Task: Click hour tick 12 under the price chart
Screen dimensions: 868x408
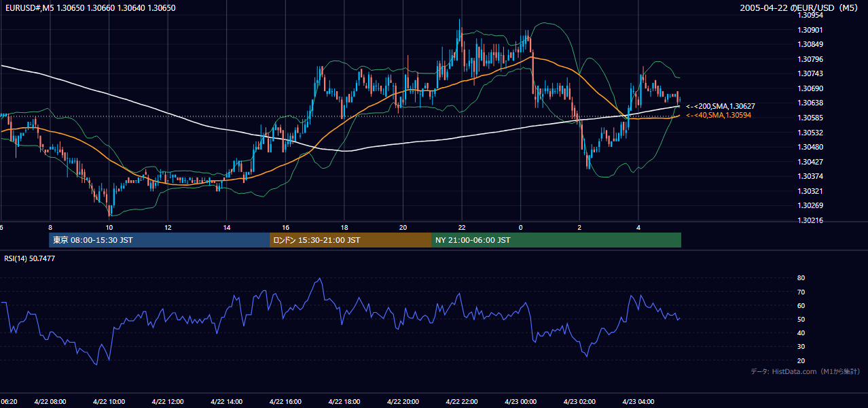Action: [168, 228]
